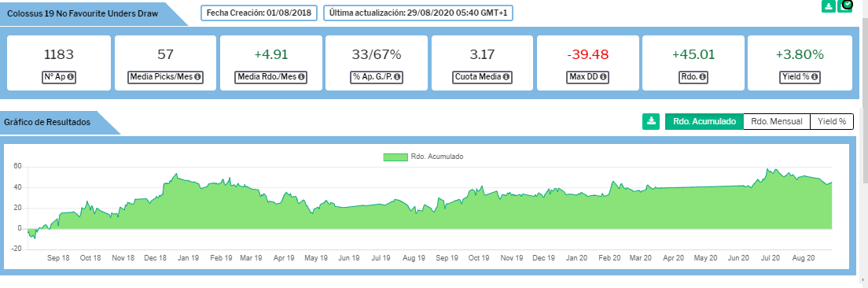
Task: Click the Colossus 19 No Favourite Unders Draw title
Action: (83, 14)
